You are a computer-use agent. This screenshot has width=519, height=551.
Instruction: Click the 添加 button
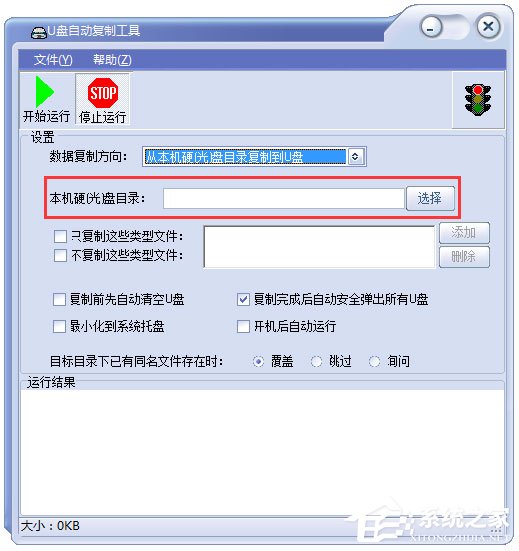point(464,233)
